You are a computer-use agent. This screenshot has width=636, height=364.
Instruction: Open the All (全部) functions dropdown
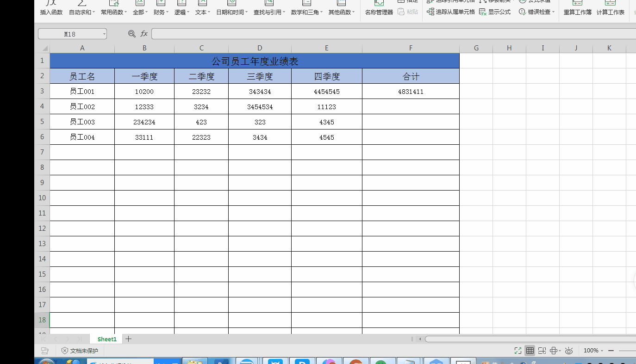[x=140, y=8]
